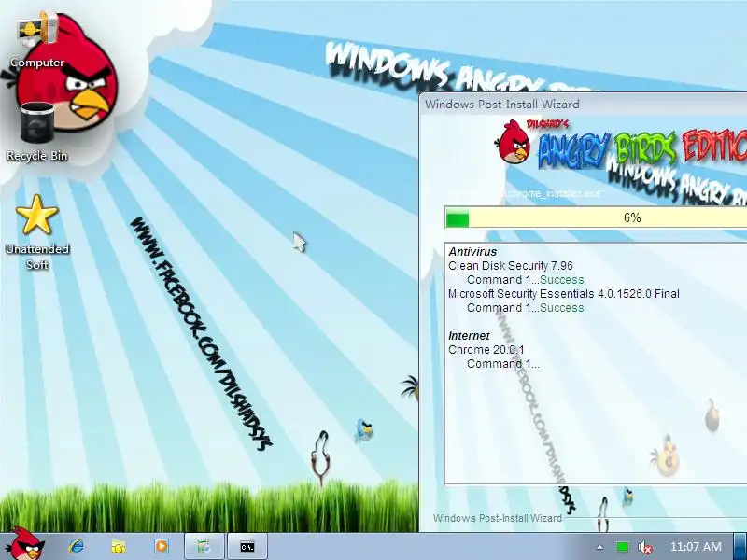Select the Clean Disk Security 7.96 entry
This screenshot has height=560, width=747.
pyautogui.click(x=510, y=266)
